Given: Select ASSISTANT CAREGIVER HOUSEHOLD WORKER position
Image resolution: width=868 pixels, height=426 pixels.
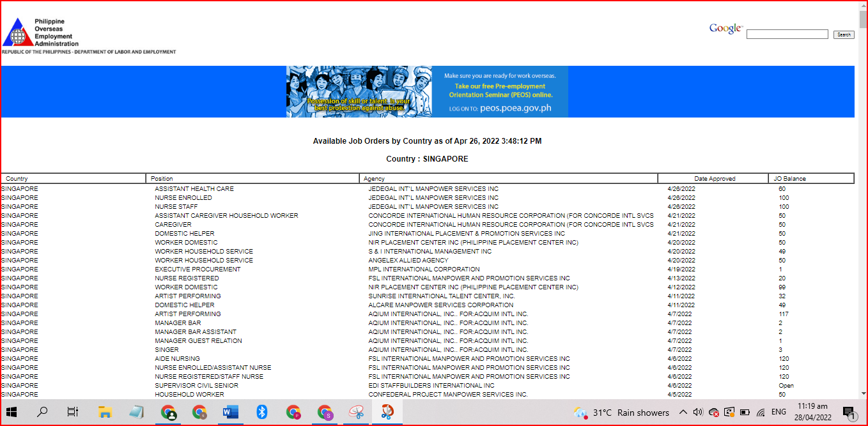Looking at the screenshot, I should pyautogui.click(x=226, y=216).
